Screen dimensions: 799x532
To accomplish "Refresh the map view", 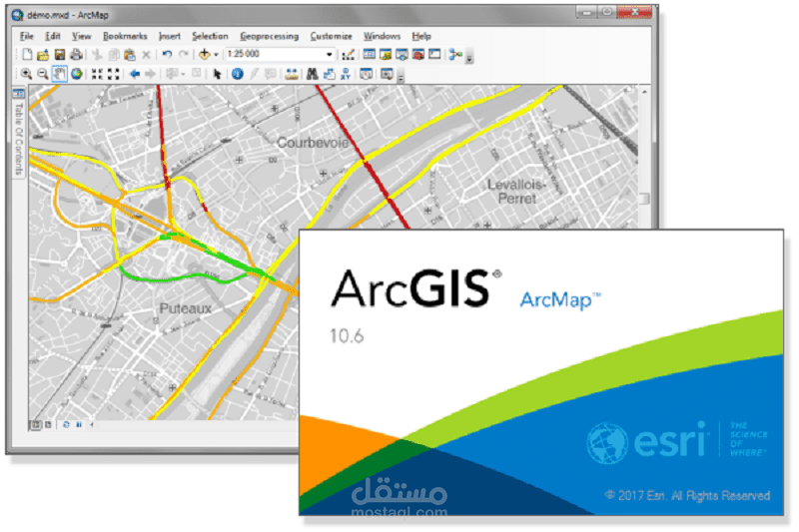I will pos(66,424).
